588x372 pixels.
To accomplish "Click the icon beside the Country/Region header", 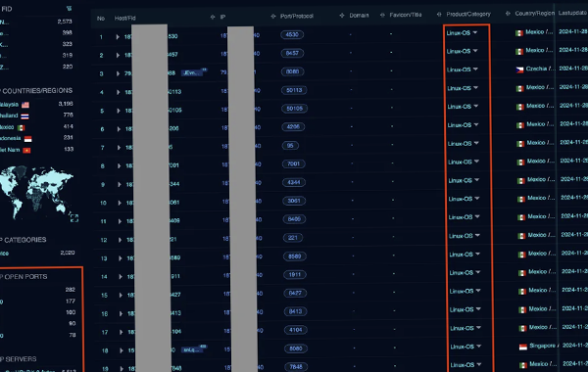I will click(x=508, y=14).
